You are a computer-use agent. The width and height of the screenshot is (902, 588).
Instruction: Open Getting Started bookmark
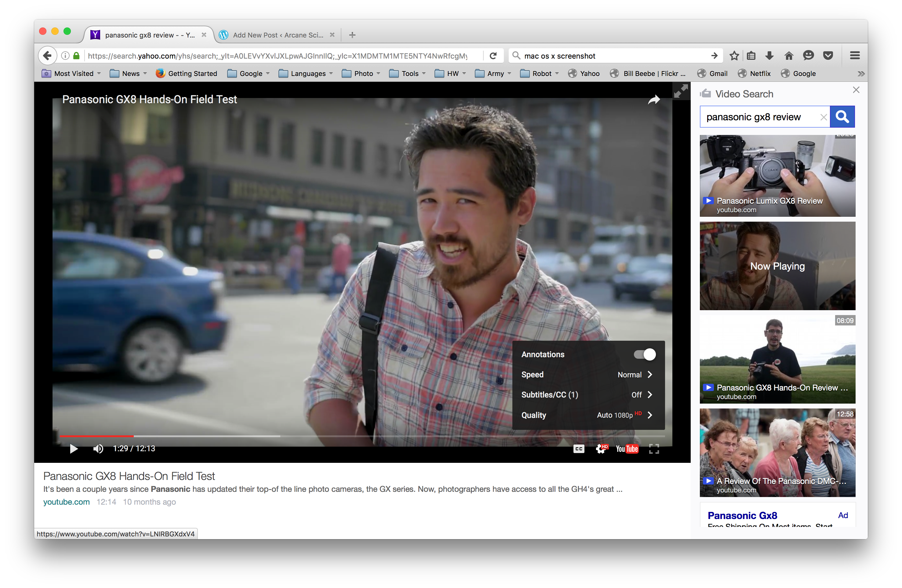[x=187, y=74]
